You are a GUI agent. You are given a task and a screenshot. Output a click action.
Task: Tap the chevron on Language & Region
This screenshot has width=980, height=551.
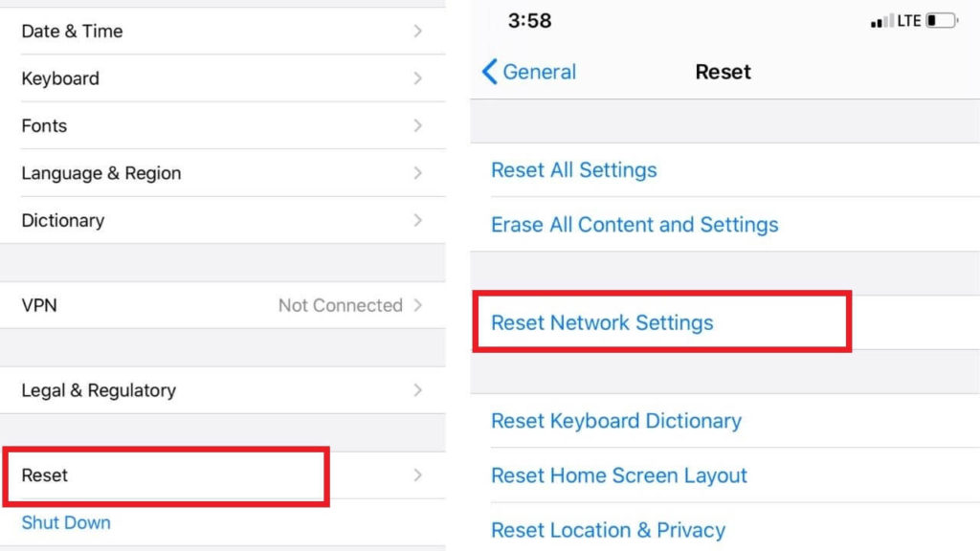click(x=417, y=173)
